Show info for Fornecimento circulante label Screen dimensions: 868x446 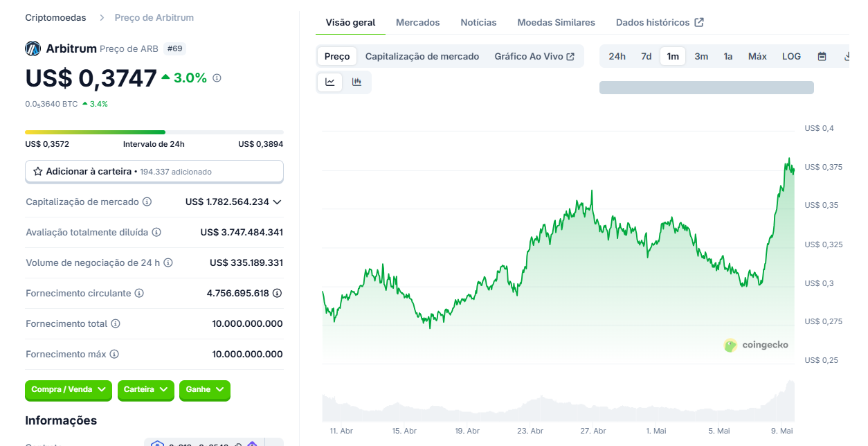[x=139, y=293]
